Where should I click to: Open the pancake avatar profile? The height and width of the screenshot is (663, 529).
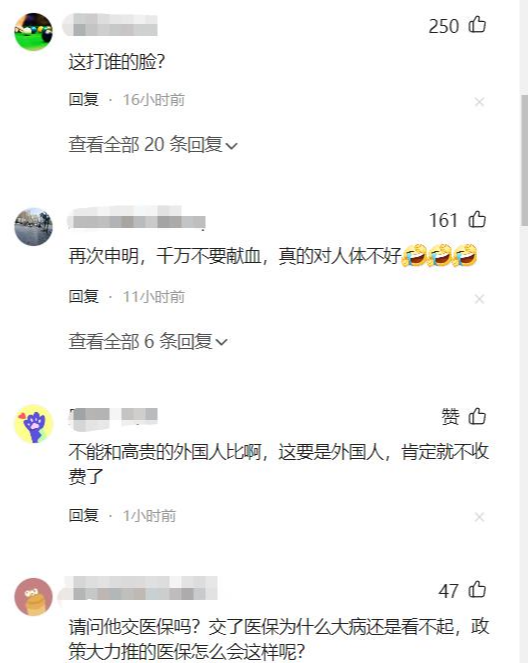click(x=33, y=597)
